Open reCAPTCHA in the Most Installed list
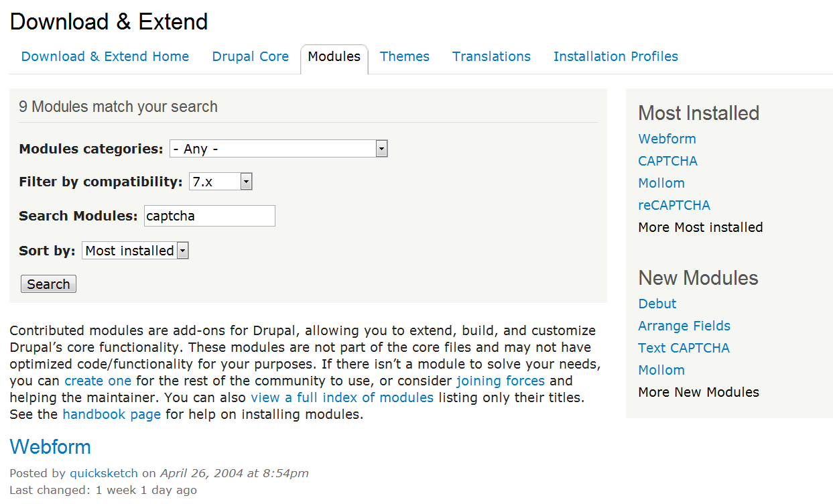The image size is (833, 504). (x=674, y=205)
